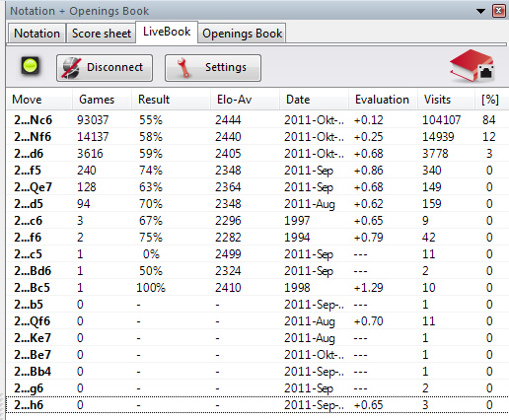Click the 100% result for 2...Bc5
The height and width of the screenshot is (420, 509).
coord(151,288)
